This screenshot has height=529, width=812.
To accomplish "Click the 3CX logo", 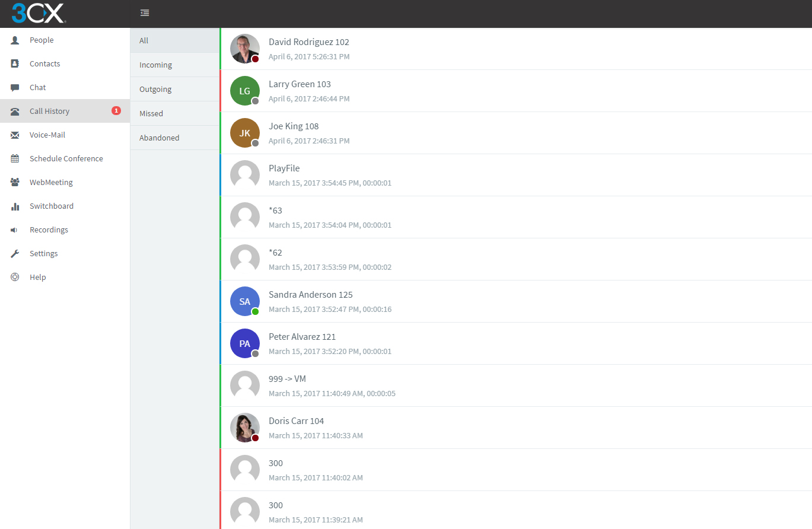I will (x=39, y=13).
